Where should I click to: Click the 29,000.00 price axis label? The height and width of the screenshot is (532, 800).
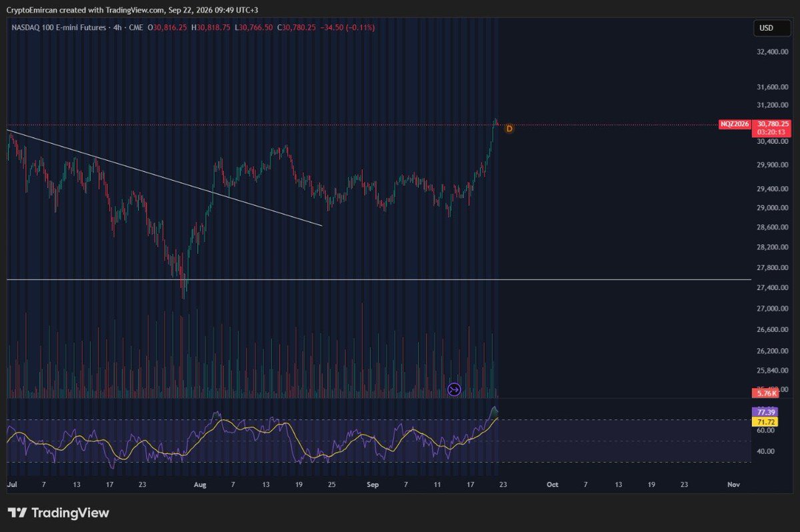[x=773, y=208]
